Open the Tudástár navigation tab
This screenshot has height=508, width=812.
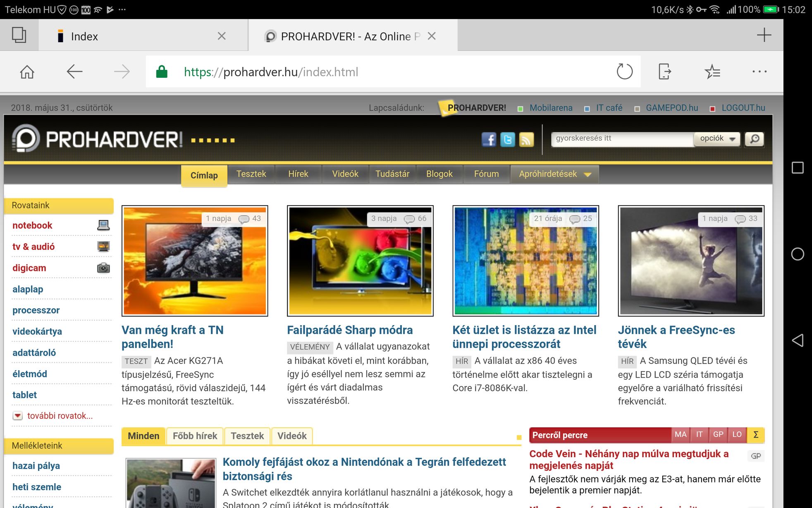click(x=392, y=174)
